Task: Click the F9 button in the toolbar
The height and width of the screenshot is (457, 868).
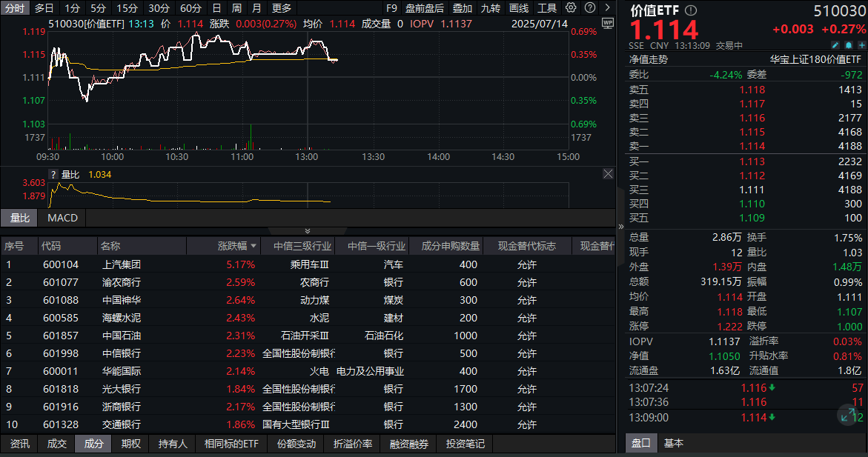Action: (392, 8)
